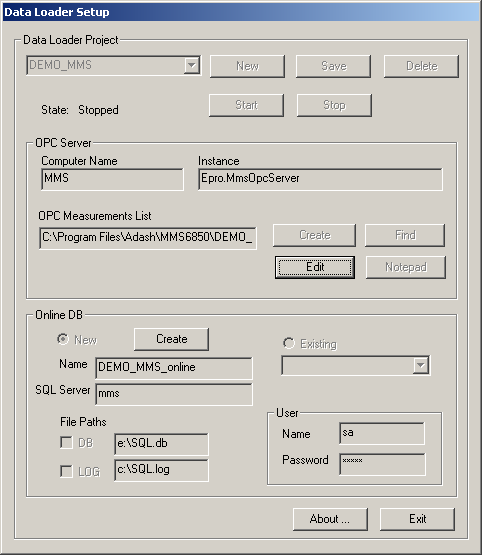This screenshot has height=555, width=482.
Task: Click the Stop button
Action: (334, 105)
